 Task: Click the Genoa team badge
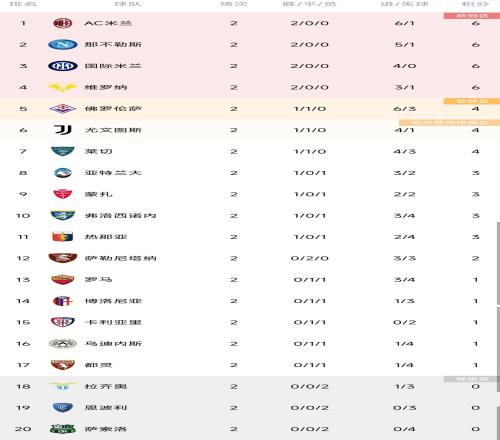[x=63, y=237]
